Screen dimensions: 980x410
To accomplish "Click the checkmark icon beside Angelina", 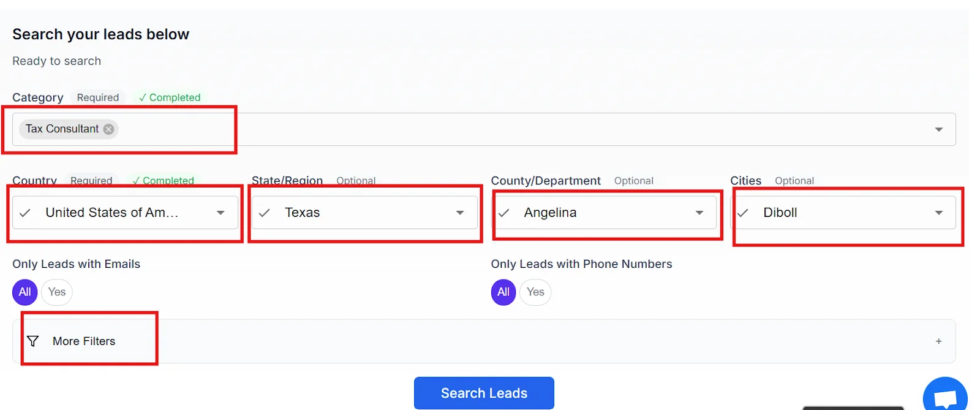I will tap(503, 213).
